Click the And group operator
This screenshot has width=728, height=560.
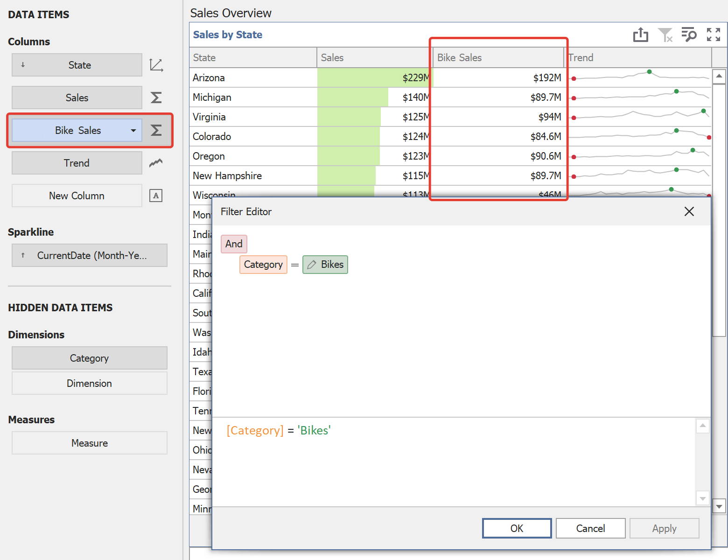[x=234, y=244]
